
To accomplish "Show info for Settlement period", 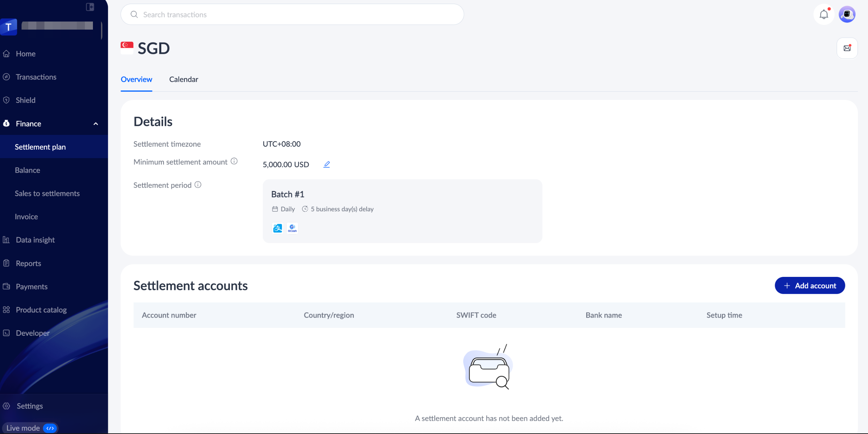I will tap(198, 184).
